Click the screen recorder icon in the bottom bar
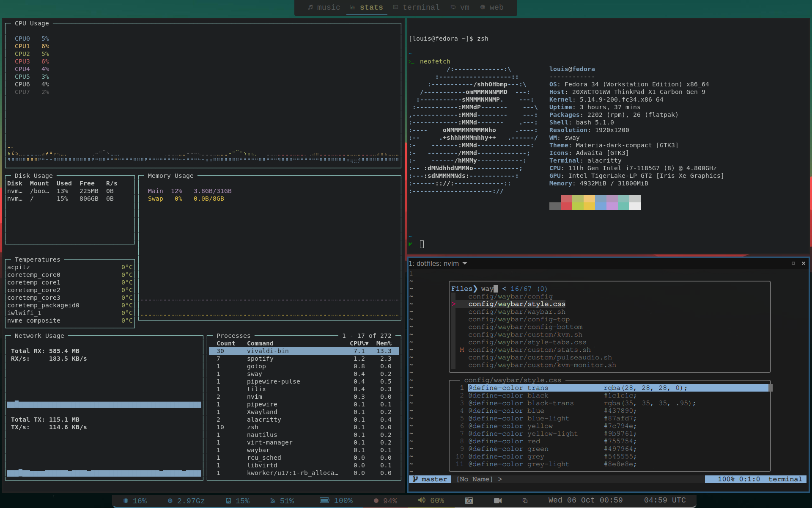Viewport: 812px width, 508px height. pyautogui.click(x=497, y=500)
